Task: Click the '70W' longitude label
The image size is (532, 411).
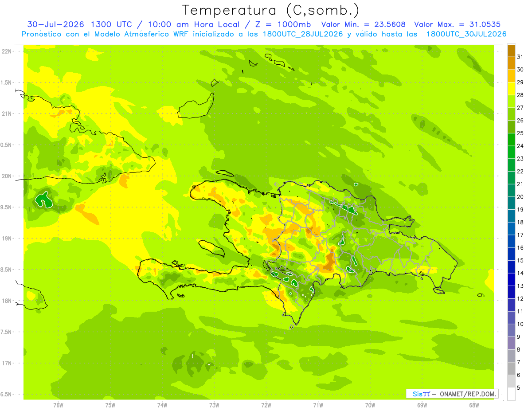Action: point(370,405)
